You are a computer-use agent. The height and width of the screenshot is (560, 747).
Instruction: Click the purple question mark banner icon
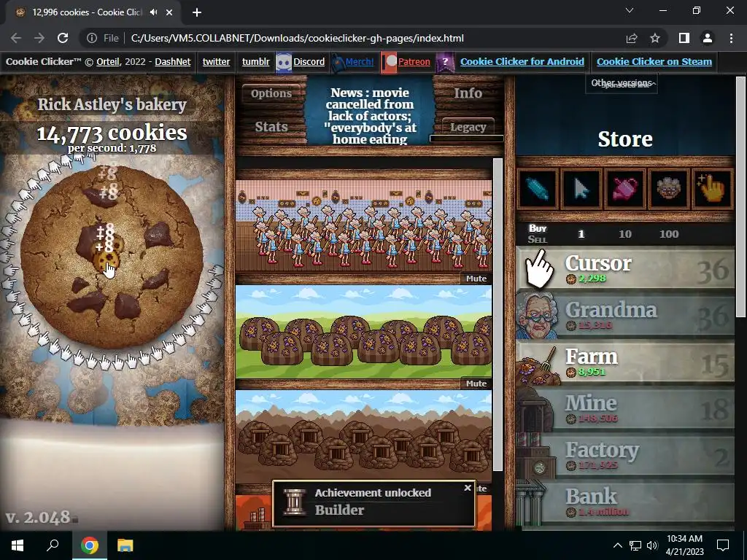445,62
